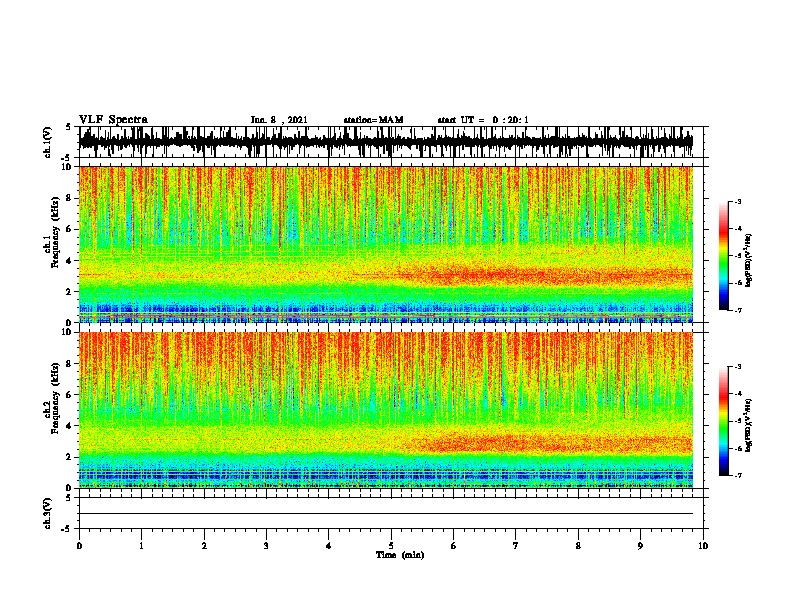The image size is (792, 612).
Task: Click the "8" kHz tick of ch.2 spectrogram
Action: (70, 364)
